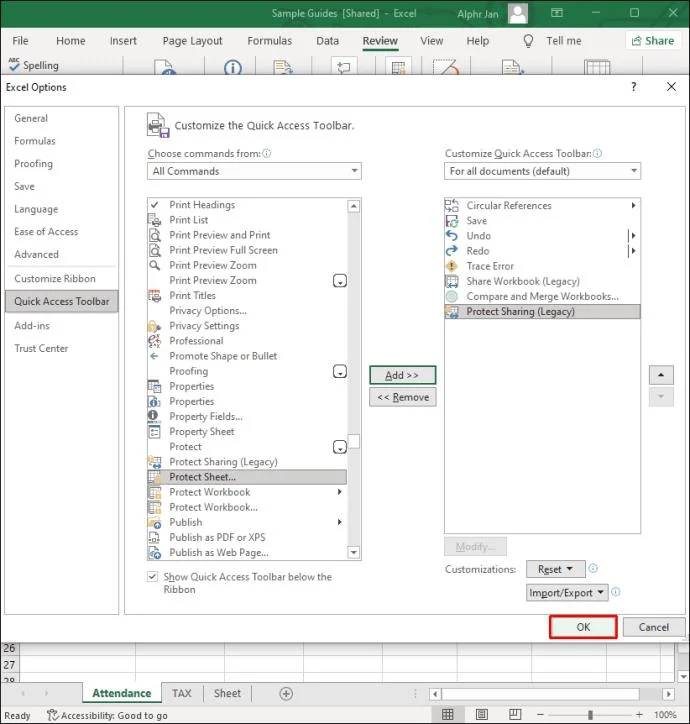The image size is (690, 724).
Task: Add a new sheet with plus icon
Action: click(286, 694)
